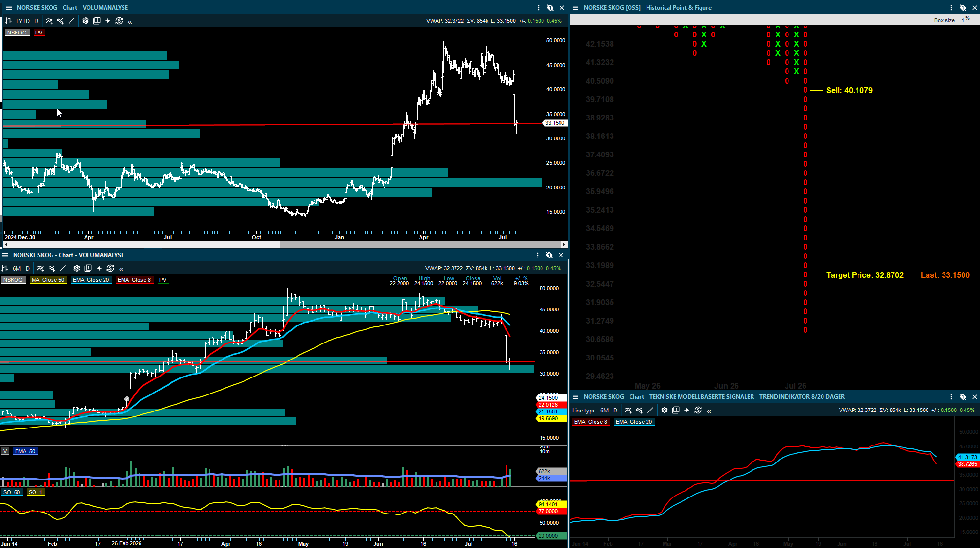This screenshot has height=548, width=980.
Task: Click link/search icon in Point & Figure header
Action: [x=963, y=8]
